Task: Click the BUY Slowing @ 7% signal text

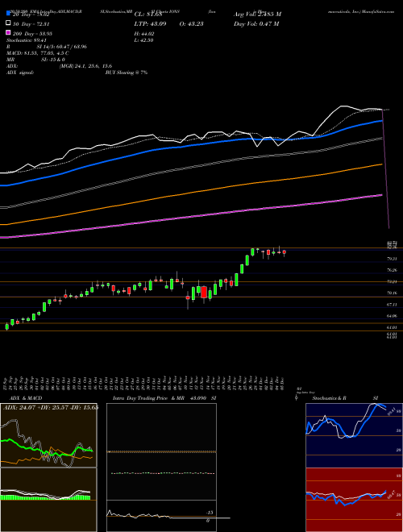Action: point(127,73)
